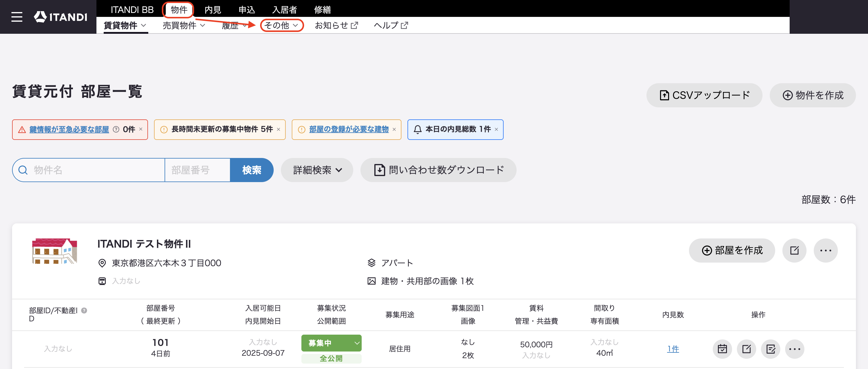The width and height of the screenshot is (868, 369).
Task: Click 問い合わせ数ダウンロード button
Action: pos(438,170)
